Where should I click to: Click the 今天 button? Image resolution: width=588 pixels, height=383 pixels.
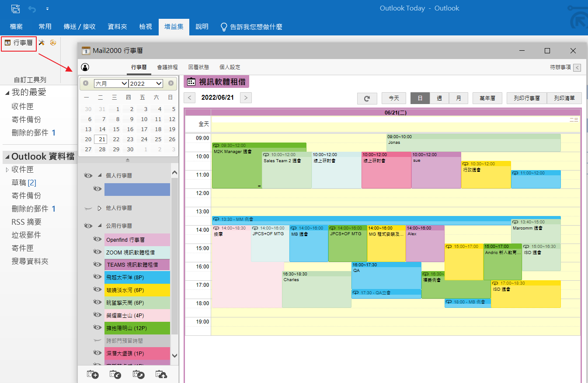(x=394, y=98)
